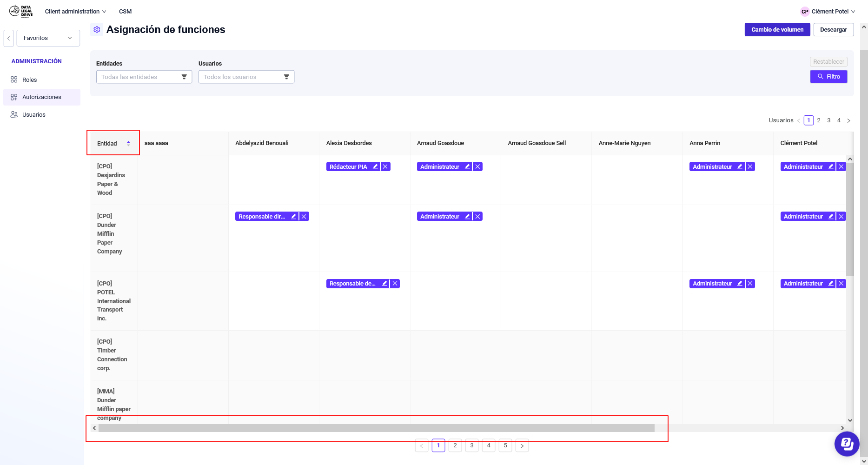Remove Arnaud Goasdoue Administrateur role for Desjardins
Screen dimensions: 868x465
477,166
